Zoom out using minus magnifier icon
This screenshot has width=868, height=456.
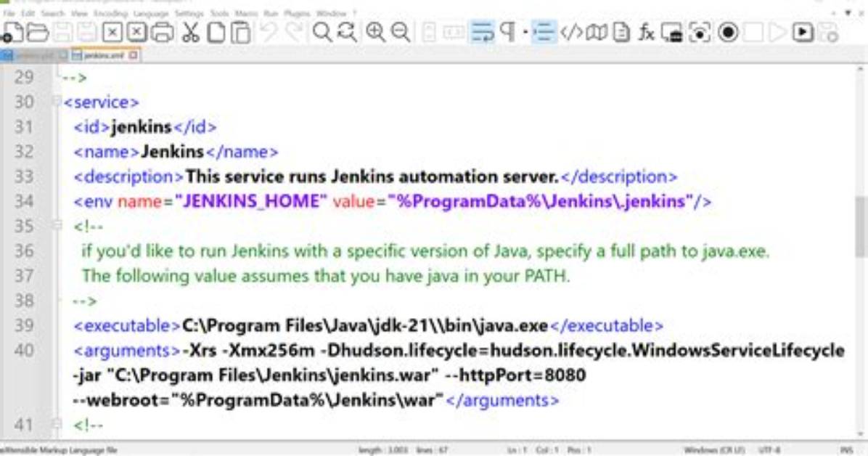tap(400, 33)
